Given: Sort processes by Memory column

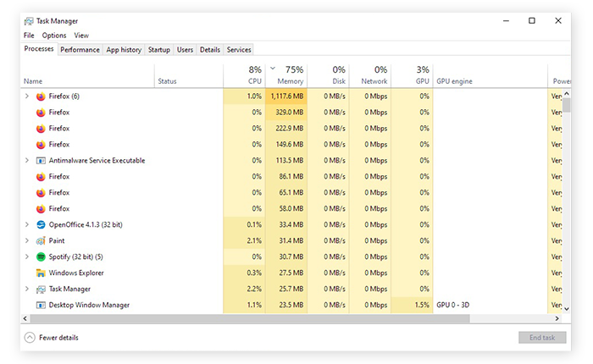Looking at the screenshot, I should (290, 81).
